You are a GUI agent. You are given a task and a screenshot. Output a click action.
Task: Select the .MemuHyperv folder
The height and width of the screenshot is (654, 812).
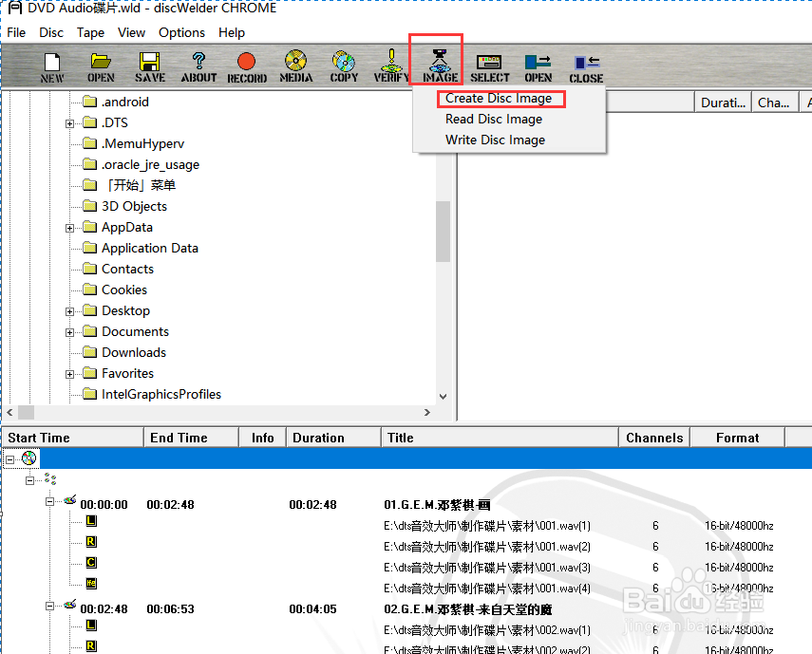134,143
